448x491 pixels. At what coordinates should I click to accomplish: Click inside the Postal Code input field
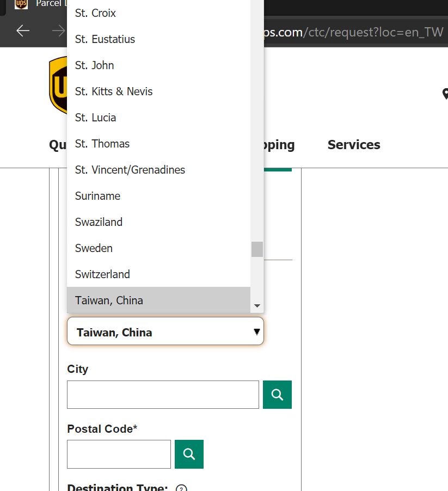coord(119,453)
